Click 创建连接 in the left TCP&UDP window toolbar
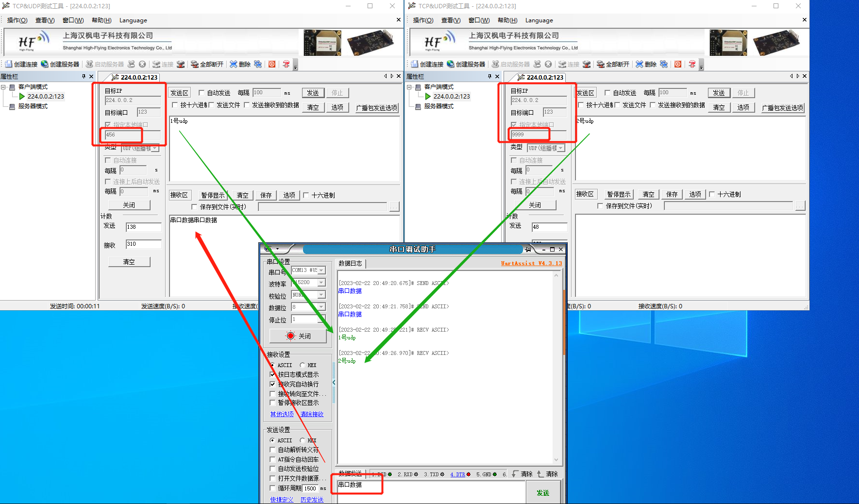Image resolution: width=859 pixels, height=504 pixels. pos(21,64)
